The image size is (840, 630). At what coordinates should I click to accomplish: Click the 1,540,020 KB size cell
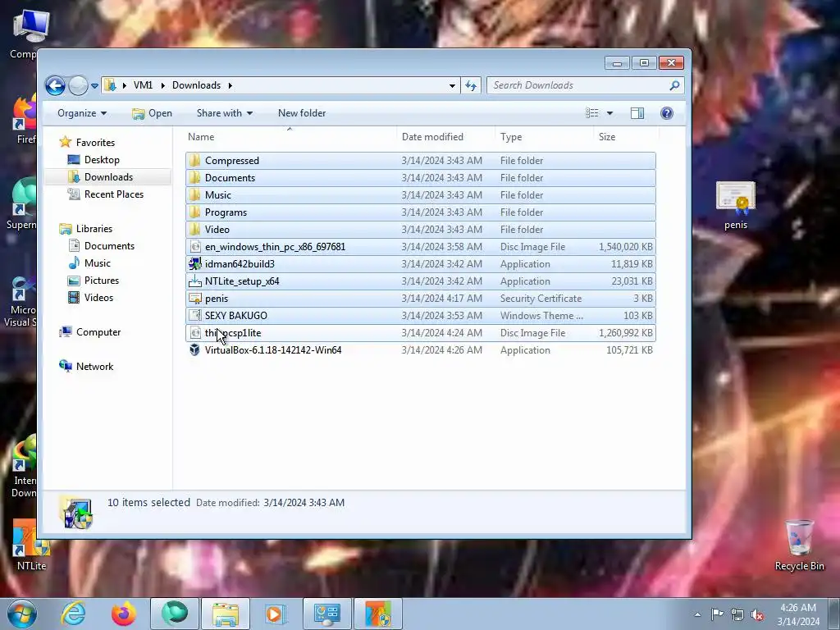pos(626,247)
